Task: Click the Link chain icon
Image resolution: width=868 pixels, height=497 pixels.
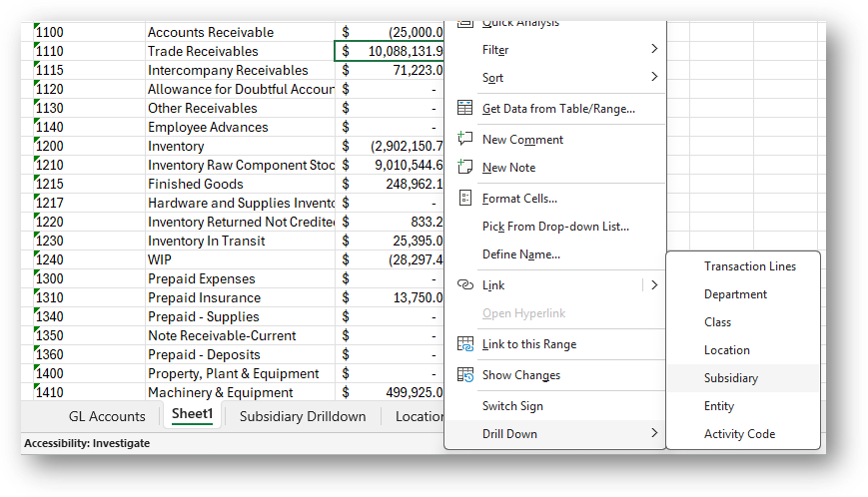Action: tap(464, 285)
